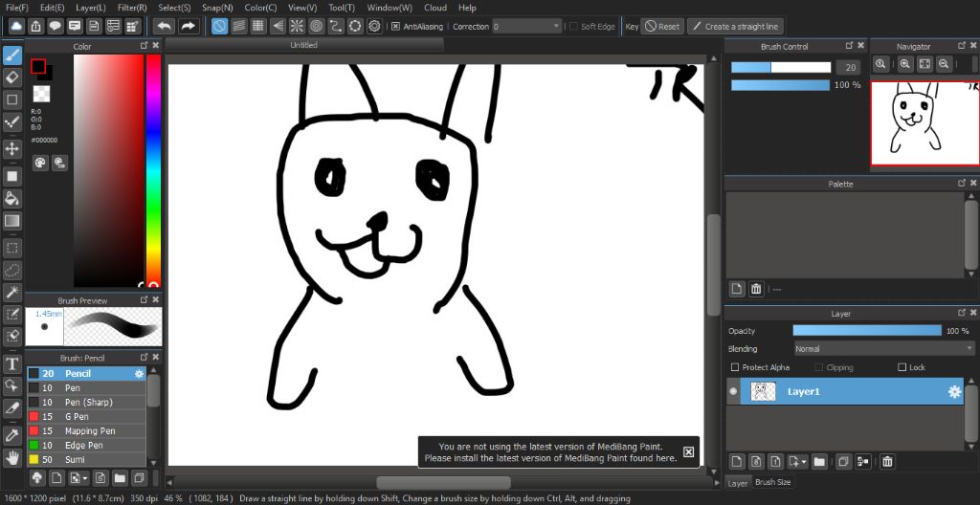This screenshot has height=505, width=980.
Task: Enable curve snap
Action: [336, 26]
